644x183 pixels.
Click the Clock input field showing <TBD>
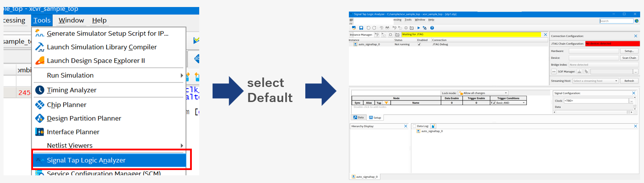pos(596,101)
